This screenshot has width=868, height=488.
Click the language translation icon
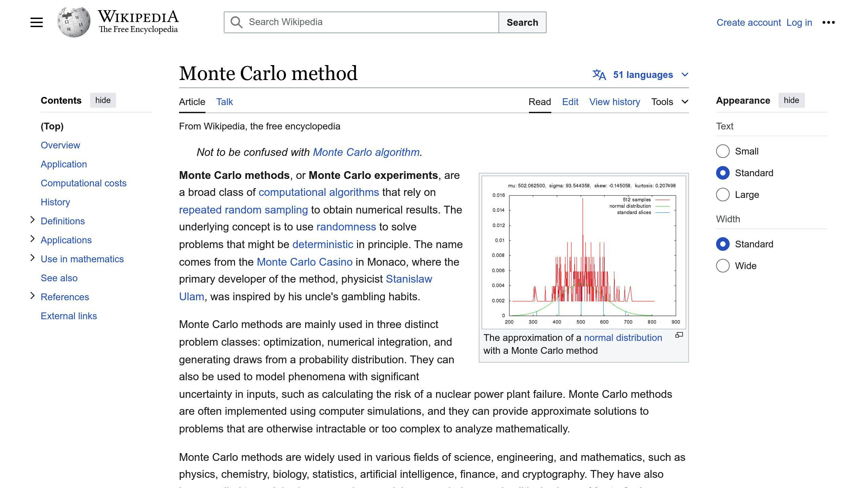coord(599,75)
